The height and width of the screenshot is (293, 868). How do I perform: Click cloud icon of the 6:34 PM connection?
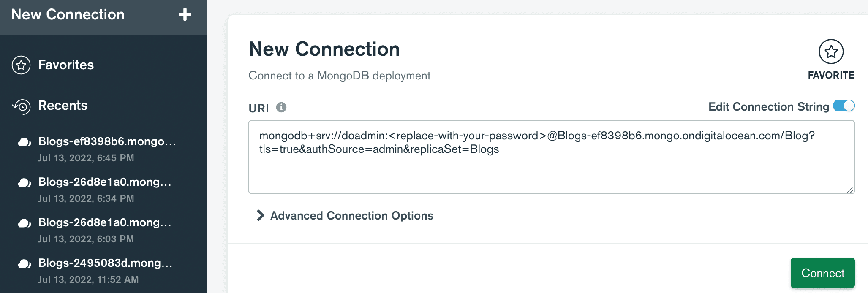(x=24, y=183)
